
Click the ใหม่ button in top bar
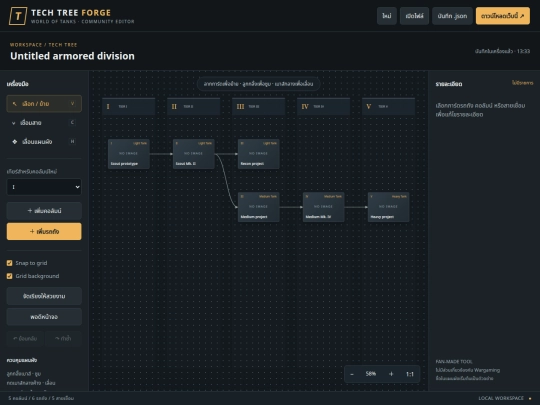[x=387, y=16]
